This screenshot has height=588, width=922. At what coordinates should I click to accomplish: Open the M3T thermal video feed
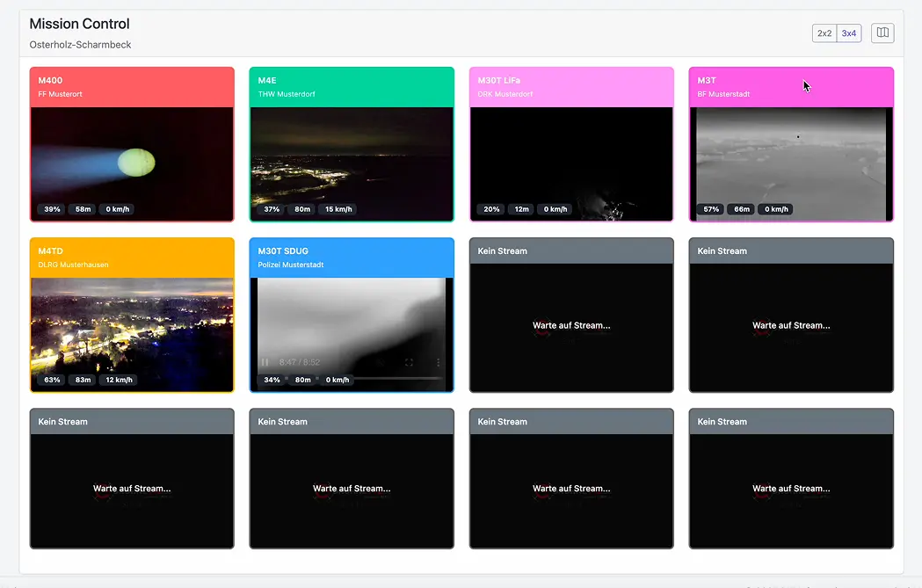(x=791, y=158)
